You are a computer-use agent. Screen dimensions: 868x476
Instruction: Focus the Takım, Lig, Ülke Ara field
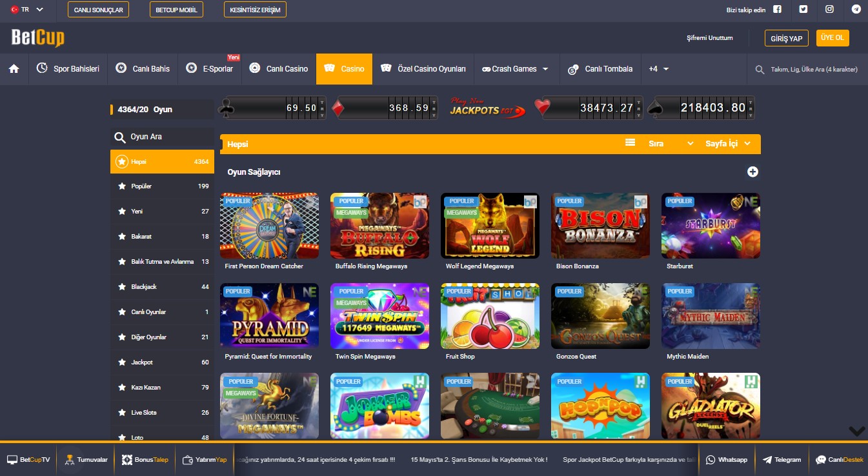point(814,69)
